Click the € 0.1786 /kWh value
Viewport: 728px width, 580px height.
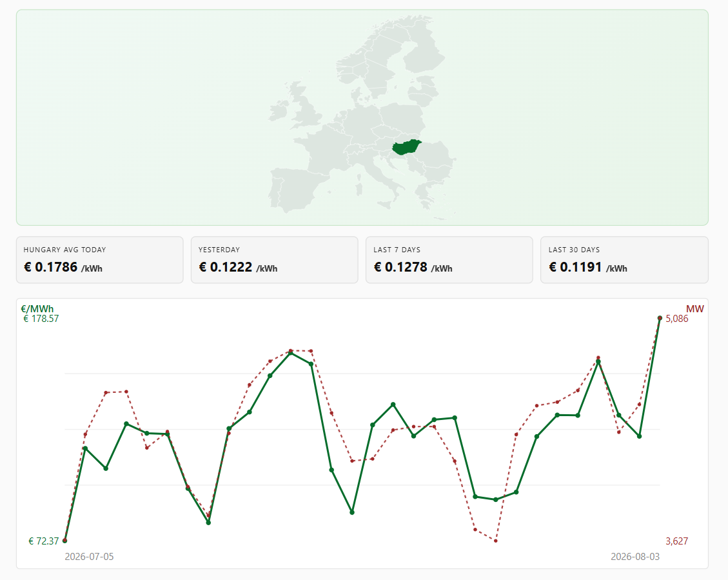click(63, 267)
